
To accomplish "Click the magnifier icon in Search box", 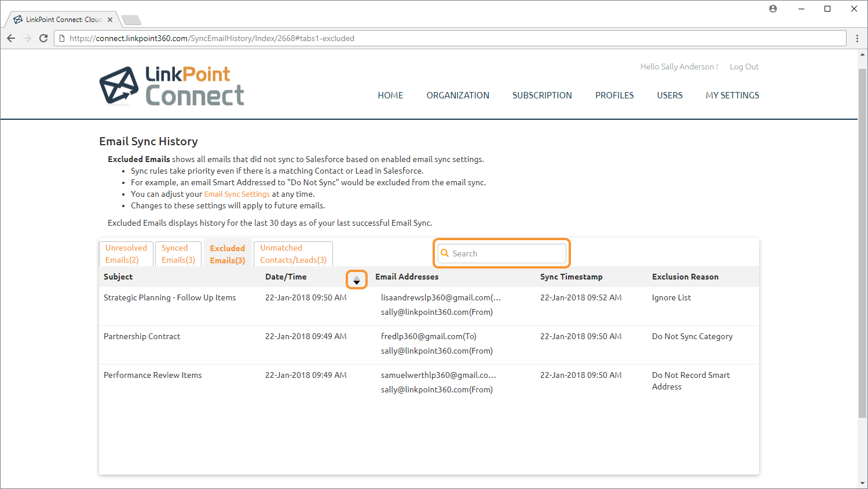I will coord(445,253).
